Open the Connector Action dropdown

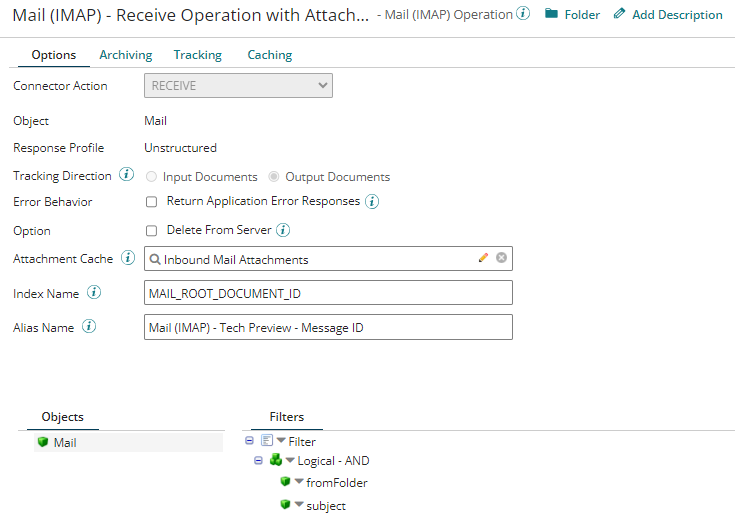click(x=238, y=86)
